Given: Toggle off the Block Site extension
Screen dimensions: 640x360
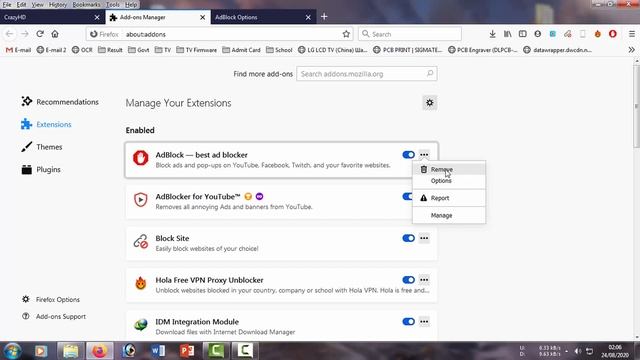Looking at the screenshot, I should point(408,238).
